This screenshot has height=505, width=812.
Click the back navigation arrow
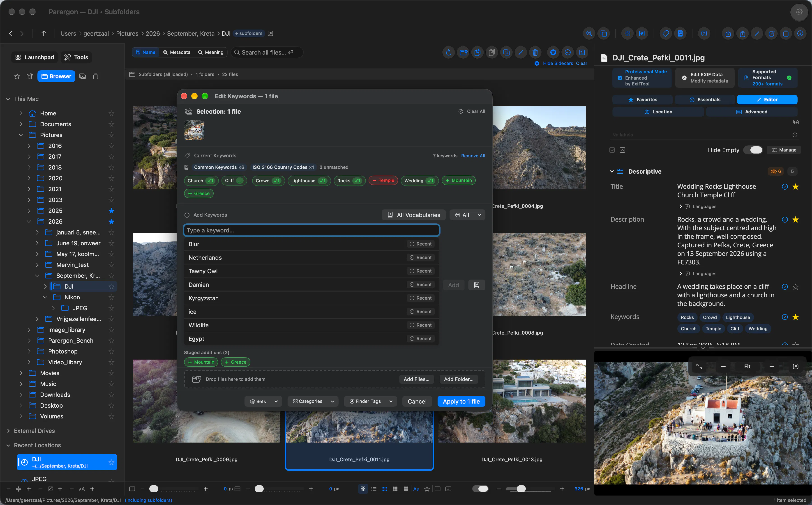click(11, 33)
